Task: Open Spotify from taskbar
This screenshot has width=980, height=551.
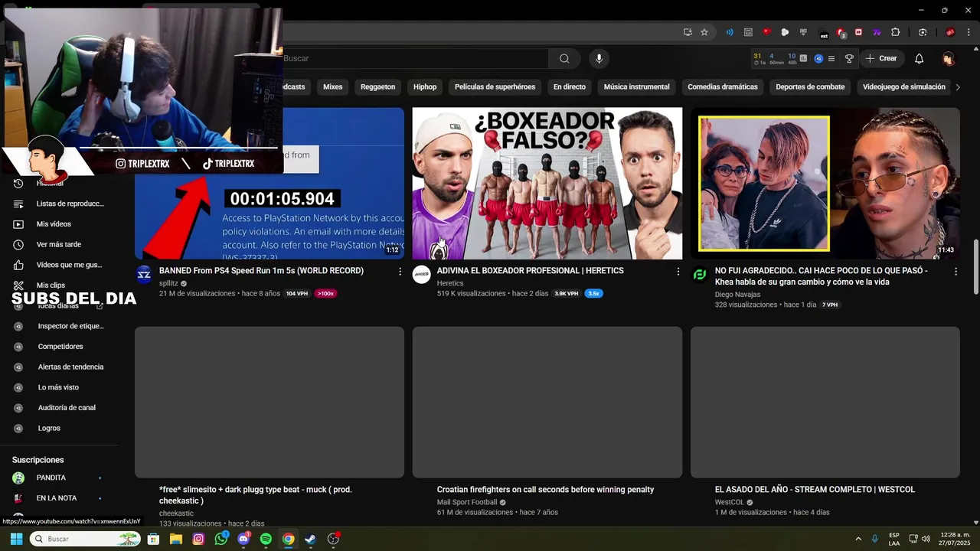Action: point(266,539)
